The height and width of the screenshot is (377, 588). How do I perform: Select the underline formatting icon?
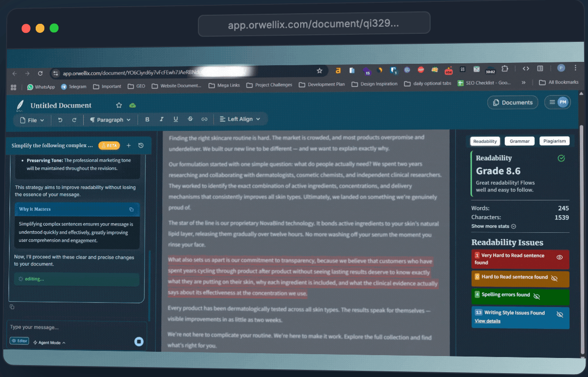coord(176,119)
